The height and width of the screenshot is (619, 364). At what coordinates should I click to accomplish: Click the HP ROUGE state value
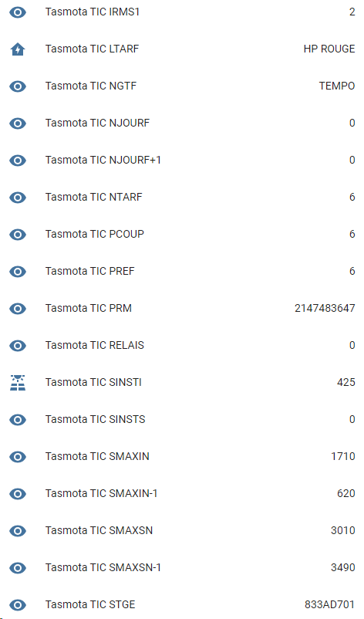point(329,49)
